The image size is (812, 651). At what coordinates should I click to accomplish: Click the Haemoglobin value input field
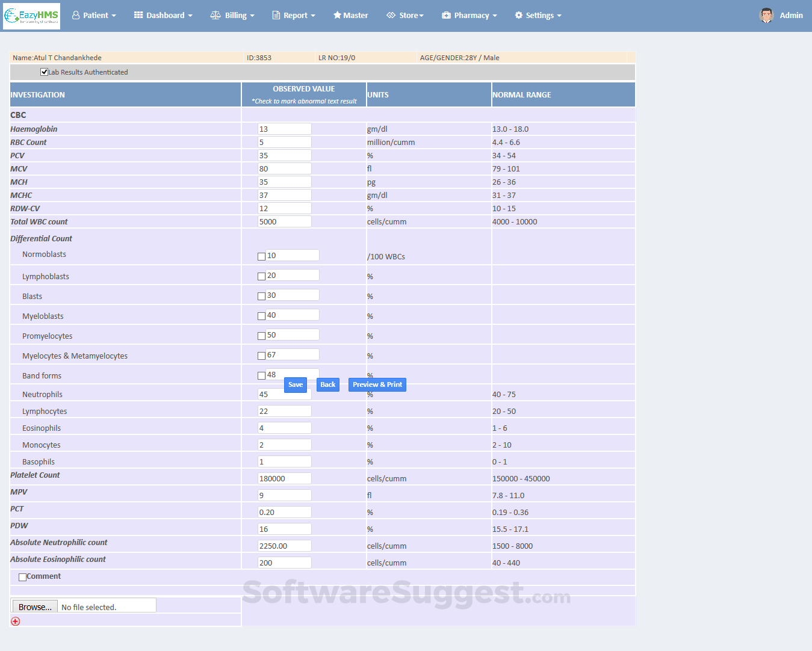tap(285, 129)
